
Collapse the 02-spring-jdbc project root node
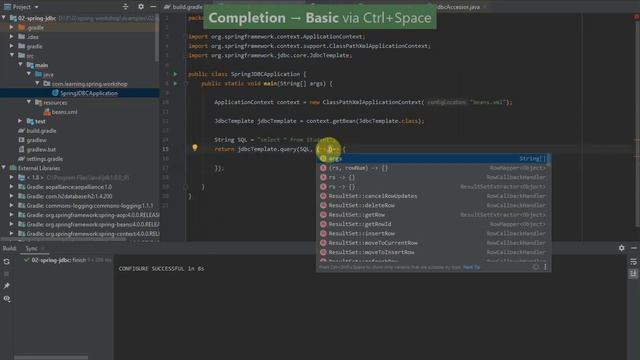tap(4, 18)
